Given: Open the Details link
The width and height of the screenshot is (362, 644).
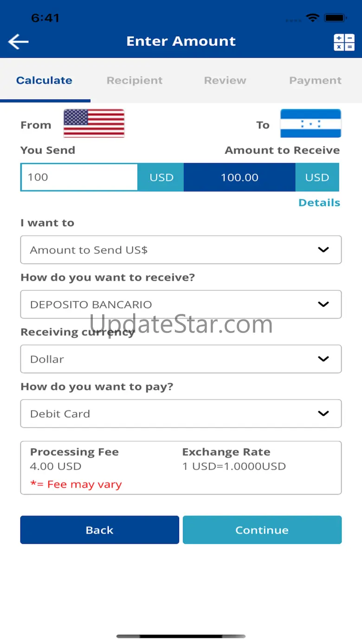Looking at the screenshot, I should coord(319,203).
